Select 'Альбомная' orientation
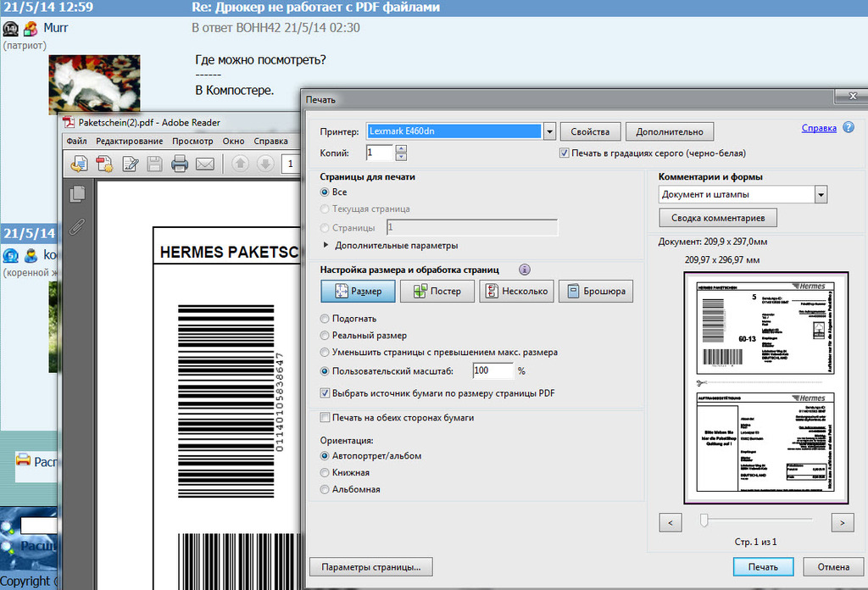Image resolution: width=868 pixels, height=590 pixels. click(x=325, y=489)
